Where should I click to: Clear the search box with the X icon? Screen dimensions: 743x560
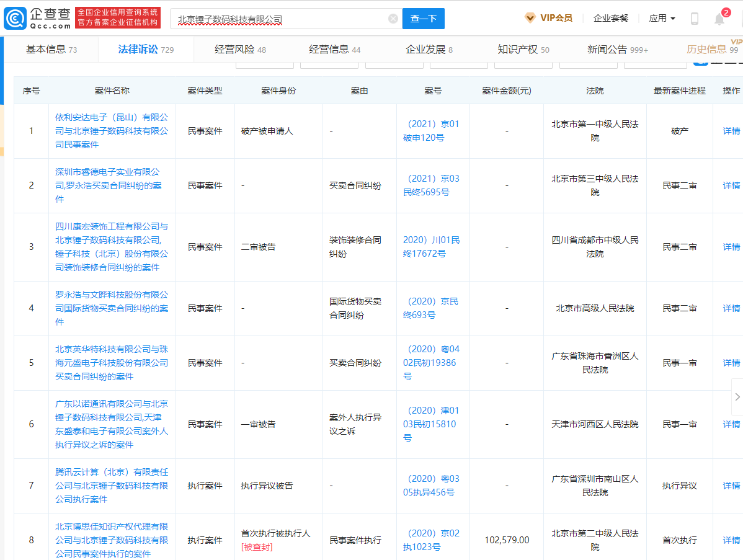pyautogui.click(x=393, y=19)
